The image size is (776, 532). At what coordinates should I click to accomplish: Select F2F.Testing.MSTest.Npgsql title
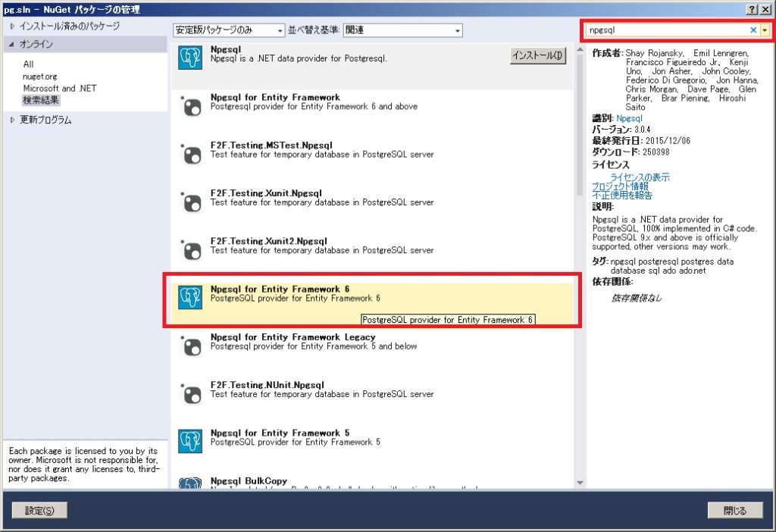[271, 145]
